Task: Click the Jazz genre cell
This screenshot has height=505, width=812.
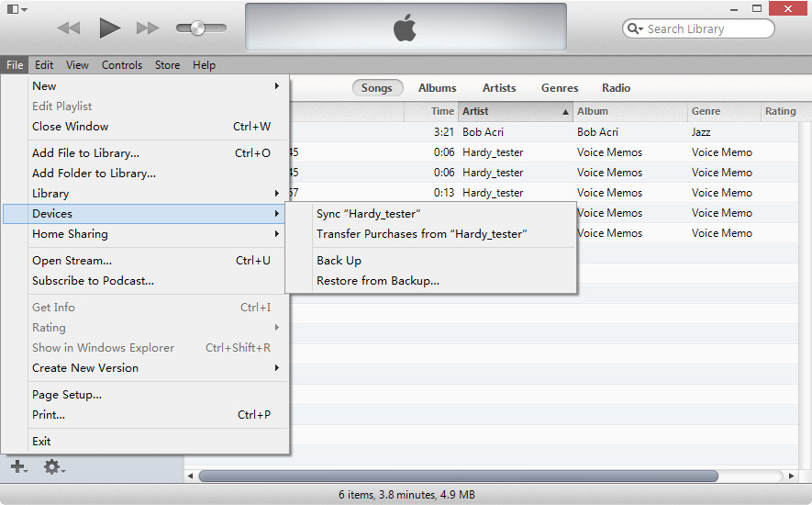Action: pyautogui.click(x=701, y=131)
